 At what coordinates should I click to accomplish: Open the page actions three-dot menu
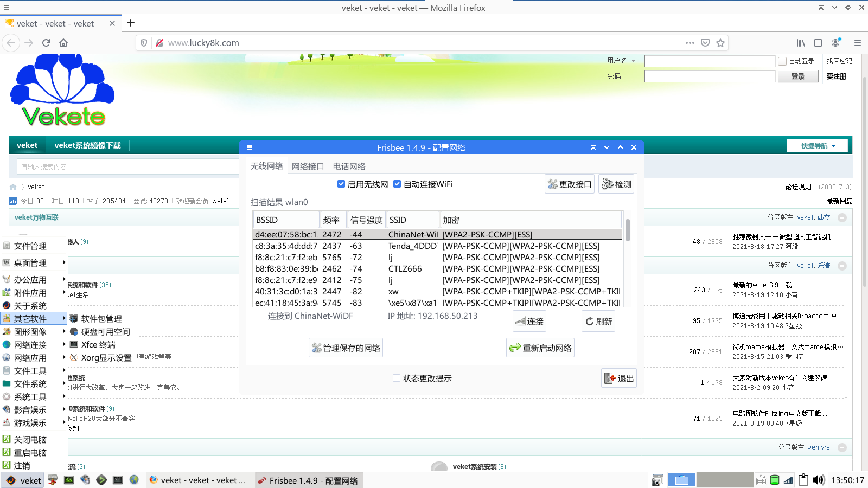click(x=690, y=43)
